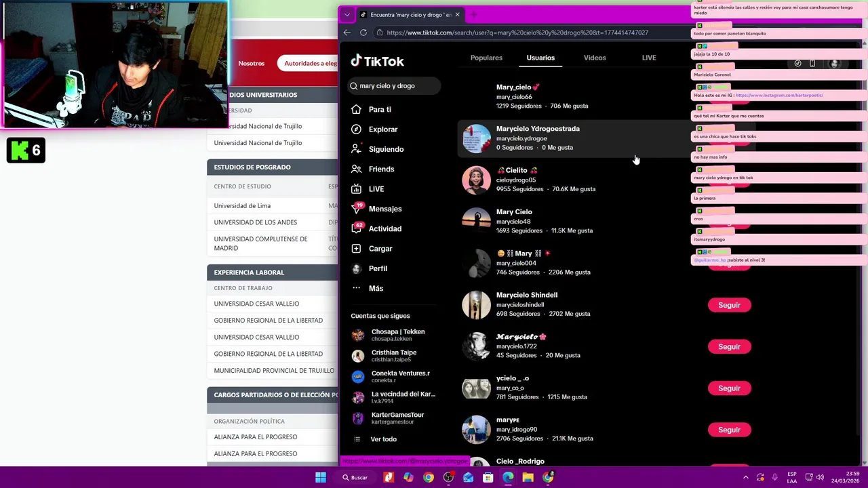Select UNIVERSIDAD DE LOS ANDES row
The width and height of the screenshot is (868, 488).
click(x=272, y=222)
